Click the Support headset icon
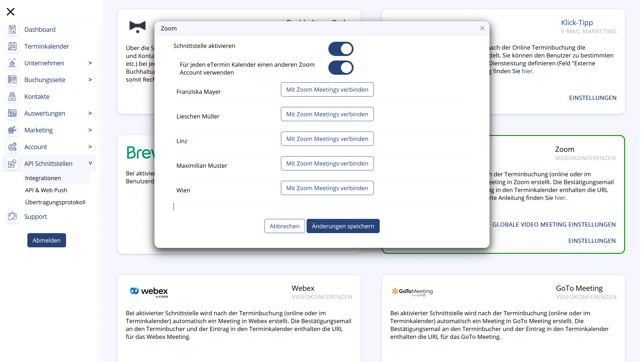Screen dimensions: 644x362 point(12,216)
